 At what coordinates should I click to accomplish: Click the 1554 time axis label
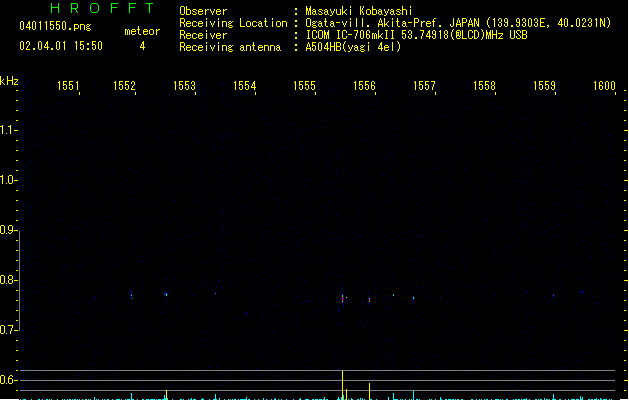pos(244,86)
